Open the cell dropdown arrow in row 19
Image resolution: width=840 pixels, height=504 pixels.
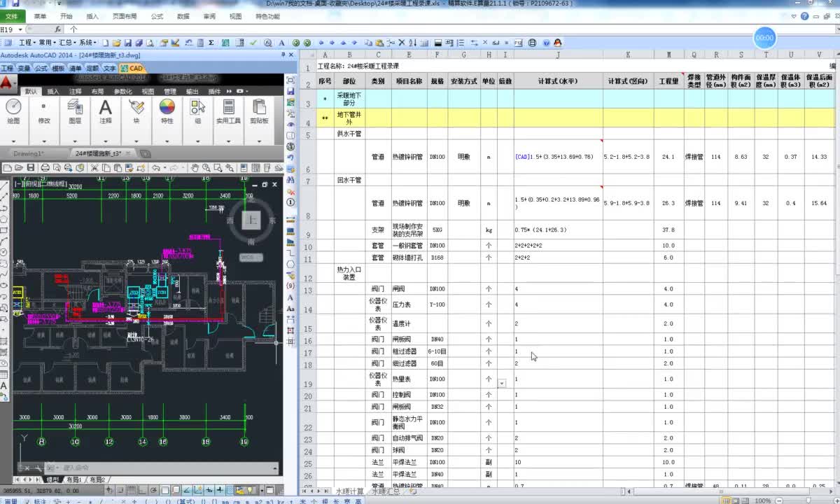[x=502, y=384]
